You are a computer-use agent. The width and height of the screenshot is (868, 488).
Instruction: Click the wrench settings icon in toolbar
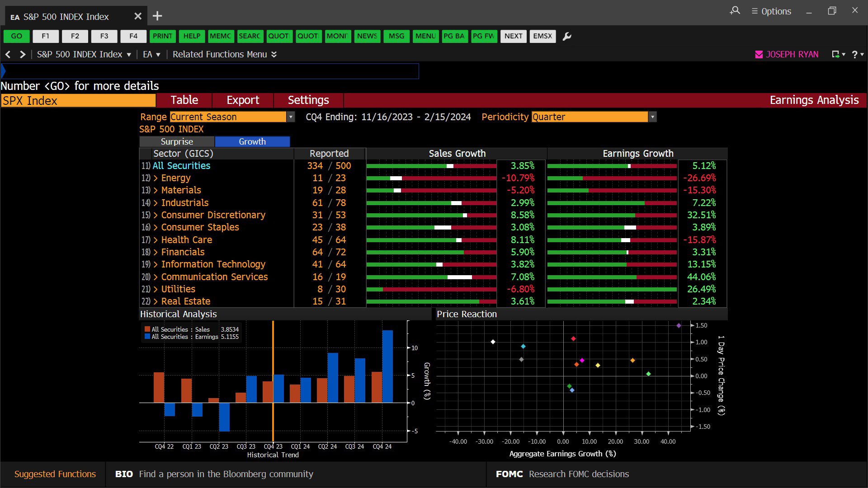[x=567, y=36]
